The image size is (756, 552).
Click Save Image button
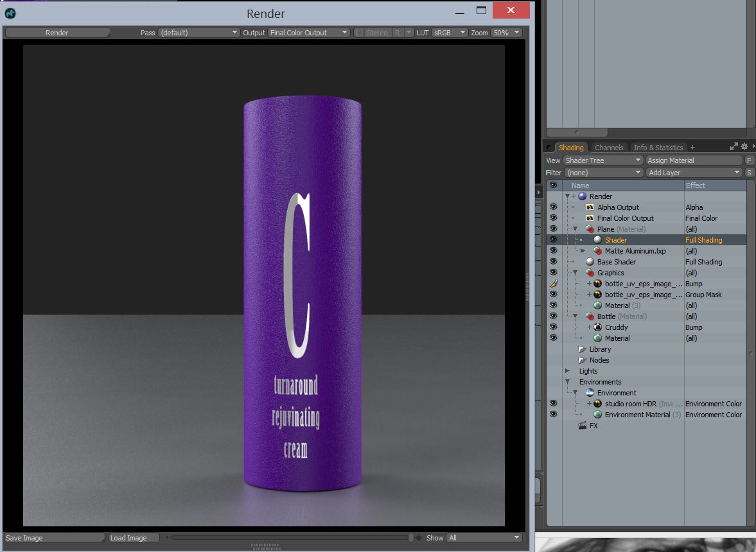[55, 537]
